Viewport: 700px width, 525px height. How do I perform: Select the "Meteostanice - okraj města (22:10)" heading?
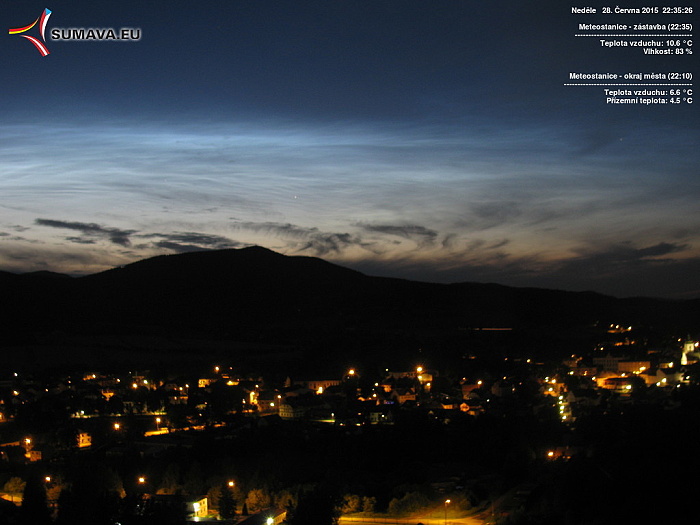click(x=630, y=76)
